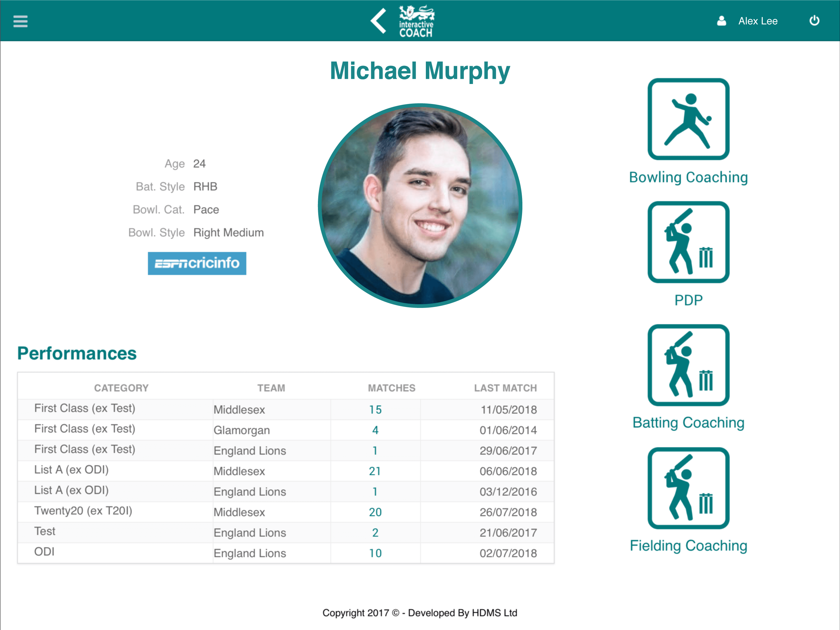Open the PDP icon tile

tap(688, 242)
